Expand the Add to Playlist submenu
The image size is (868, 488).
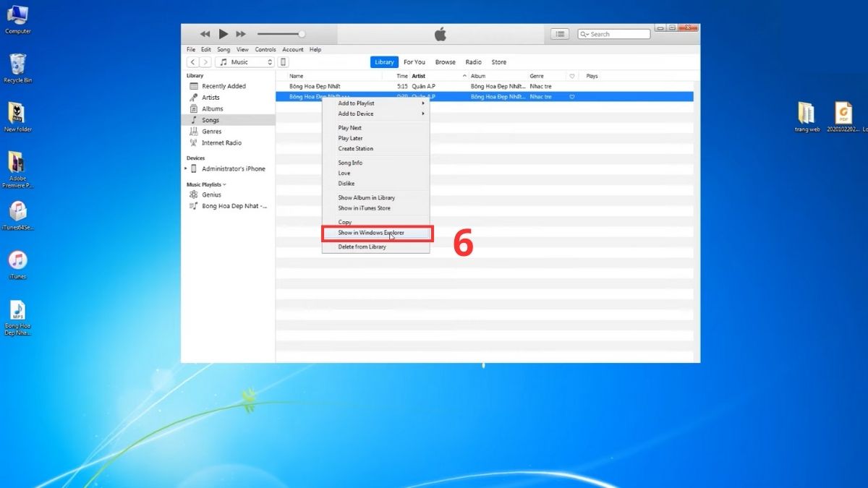tap(376, 103)
